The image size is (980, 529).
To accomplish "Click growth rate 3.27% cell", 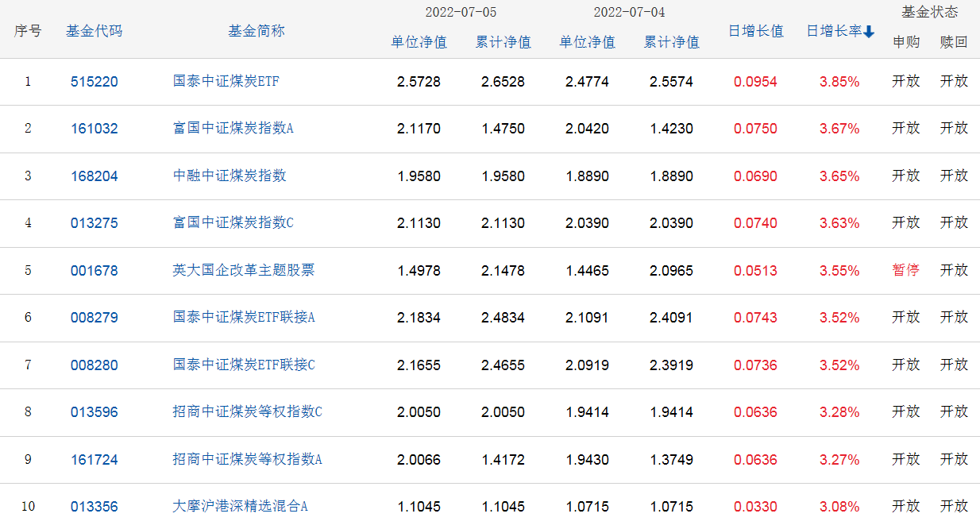I will (839, 460).
